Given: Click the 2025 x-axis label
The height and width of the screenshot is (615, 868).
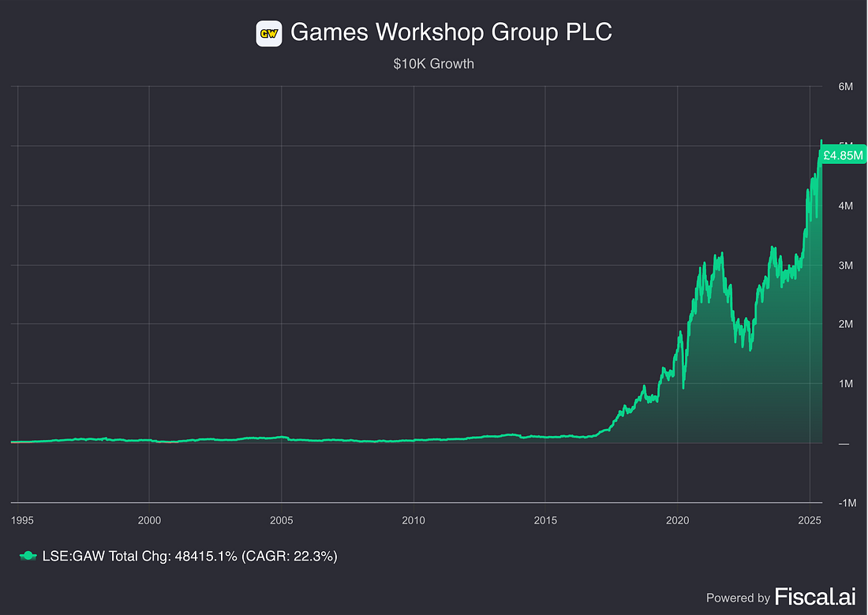Looking at the screenshot, I should (810, 520).
